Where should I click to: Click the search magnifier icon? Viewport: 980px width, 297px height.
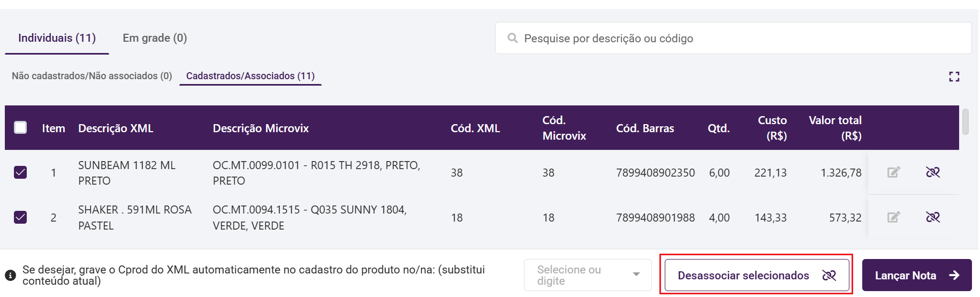(512, 38)
